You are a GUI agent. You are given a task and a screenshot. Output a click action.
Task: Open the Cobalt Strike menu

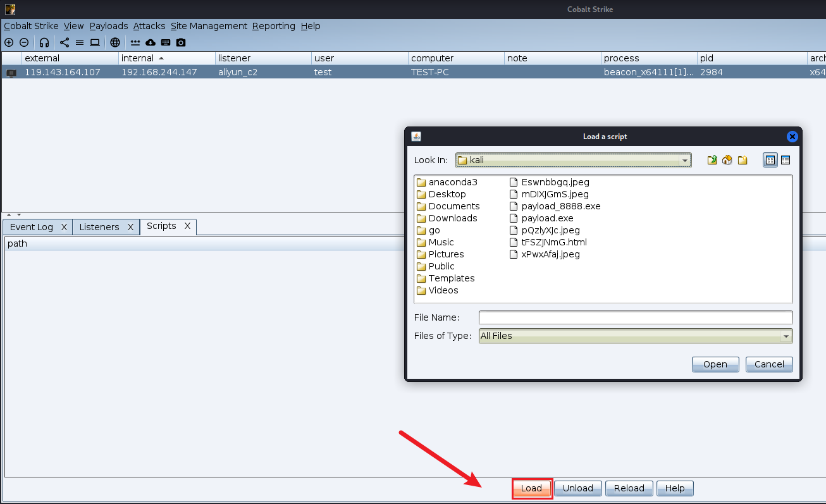pyautogui.click(x=31, y=26)
